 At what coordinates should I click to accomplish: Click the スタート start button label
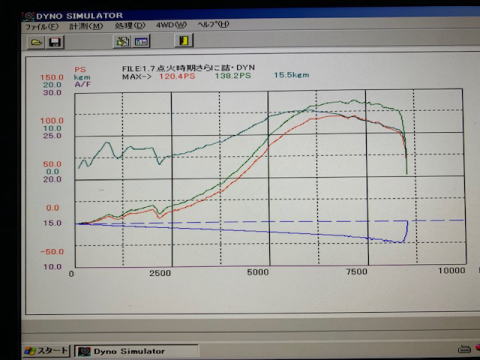[52, 351]
